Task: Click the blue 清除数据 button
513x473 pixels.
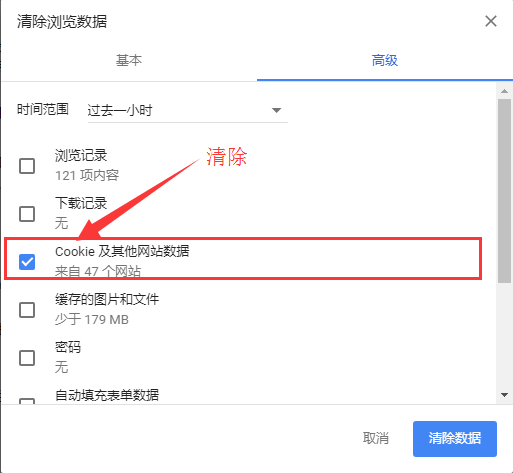Action: (455, 439)
